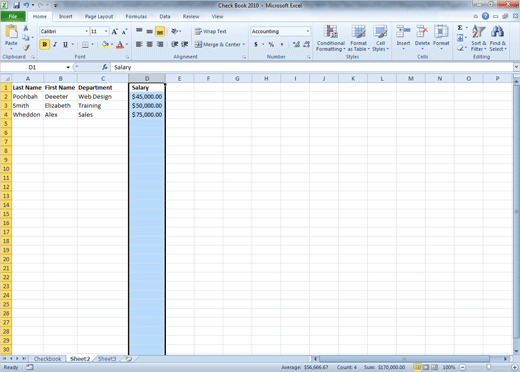Toggle Bold formatting
Image resolution: width=520 pixels, height=372 pixels.
coord(45,44)
